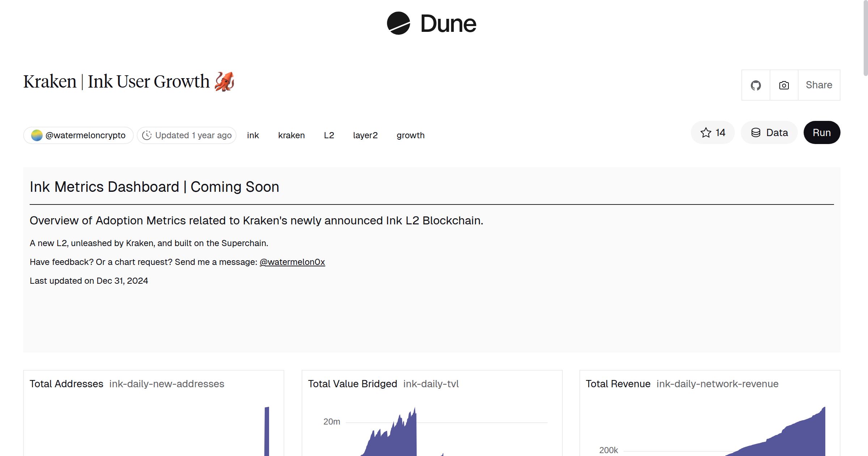Select the L2 tag
Viewport: 868px width, 456px height.
329,135
